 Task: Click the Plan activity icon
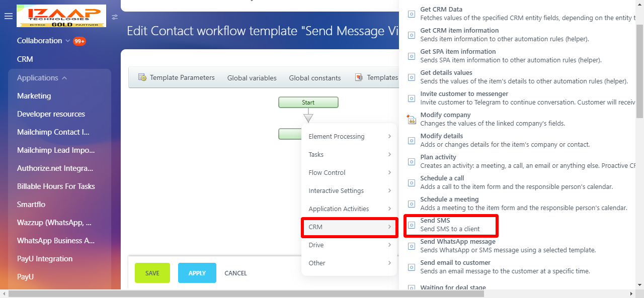click(412, 162)
